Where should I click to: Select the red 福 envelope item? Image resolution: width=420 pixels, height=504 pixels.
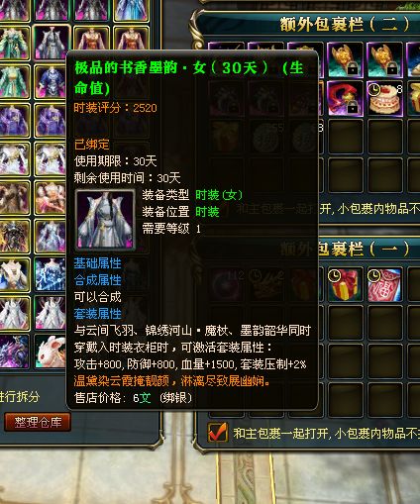pos(385,284)
